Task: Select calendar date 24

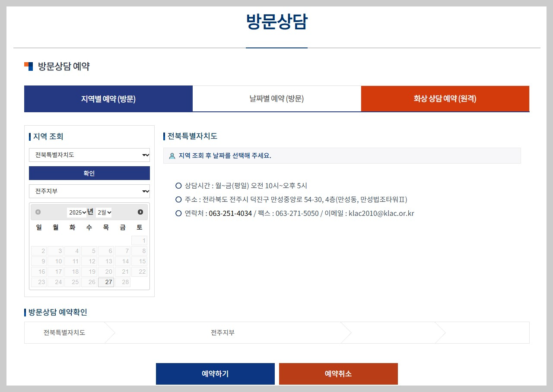Action: click(x=56, y=282)
